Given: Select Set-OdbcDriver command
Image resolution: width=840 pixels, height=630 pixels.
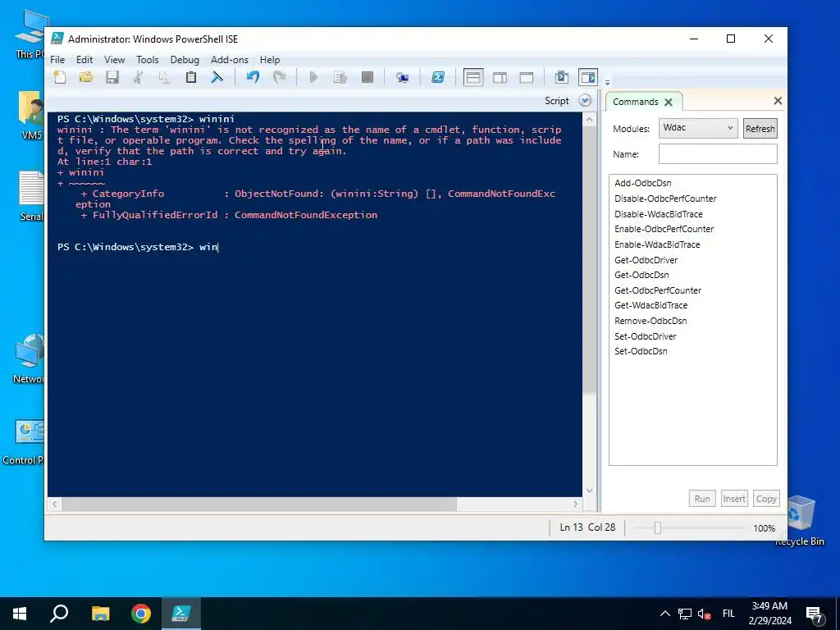Looking at the screenshot, I should coord(646,336).
